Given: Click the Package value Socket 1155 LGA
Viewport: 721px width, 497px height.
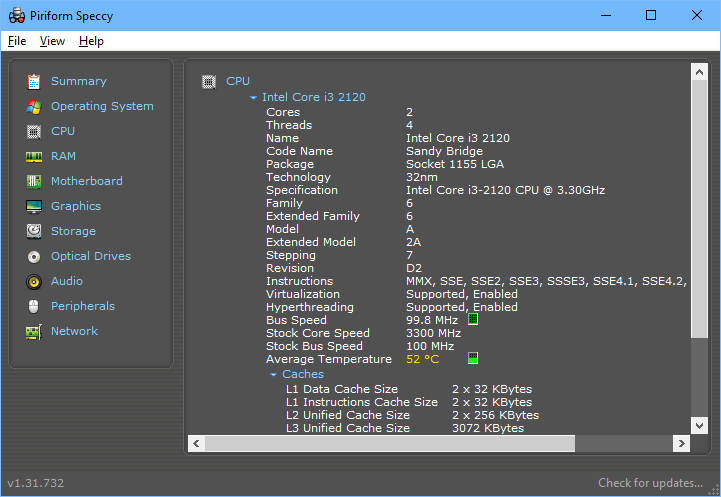Looking at the screenshot, I should tap(455, 164).
